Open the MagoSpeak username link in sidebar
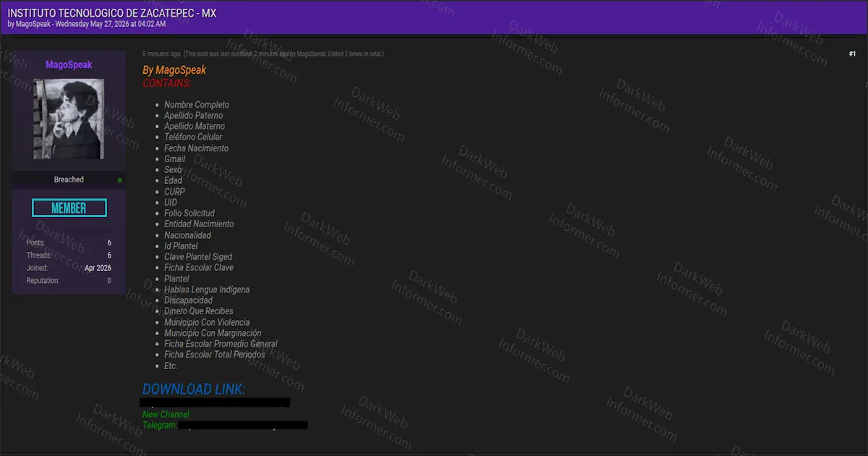Image resolution: width=868 pixels, height=456 pixels. pos(69,65)
